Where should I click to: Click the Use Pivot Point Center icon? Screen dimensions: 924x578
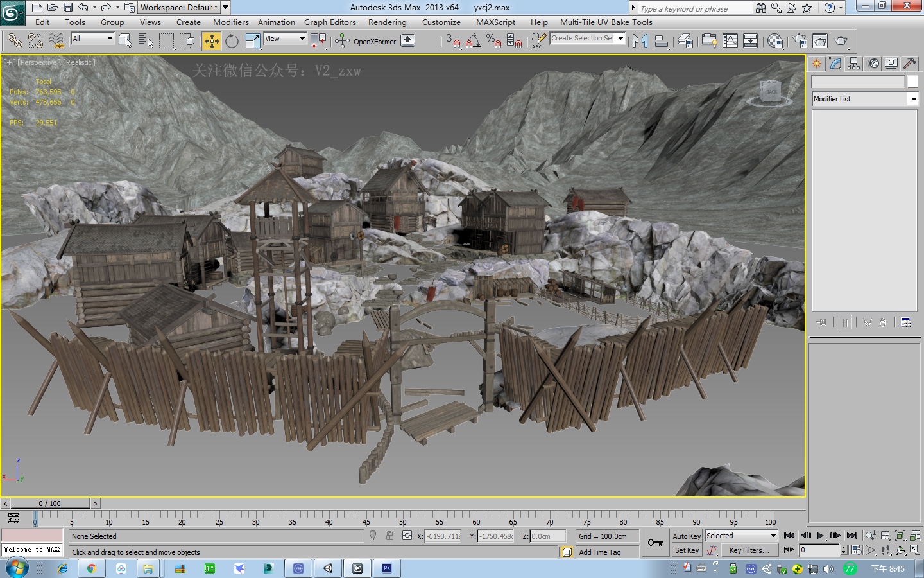[319, 41]
